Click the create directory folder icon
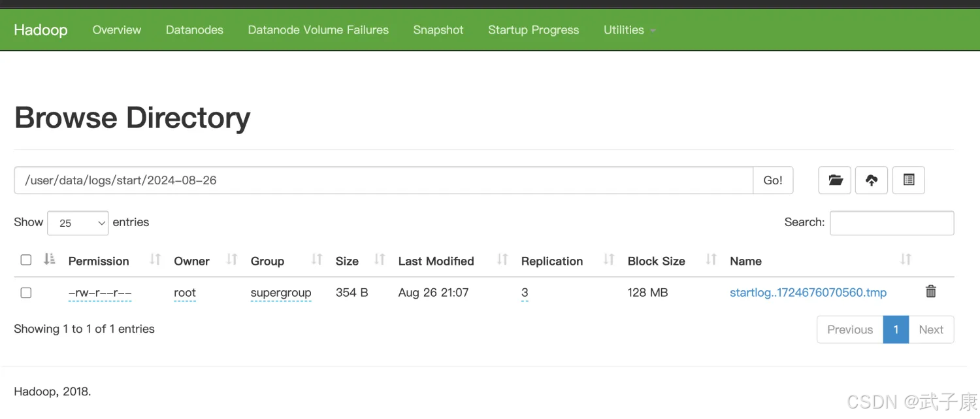 coord(835,180)
